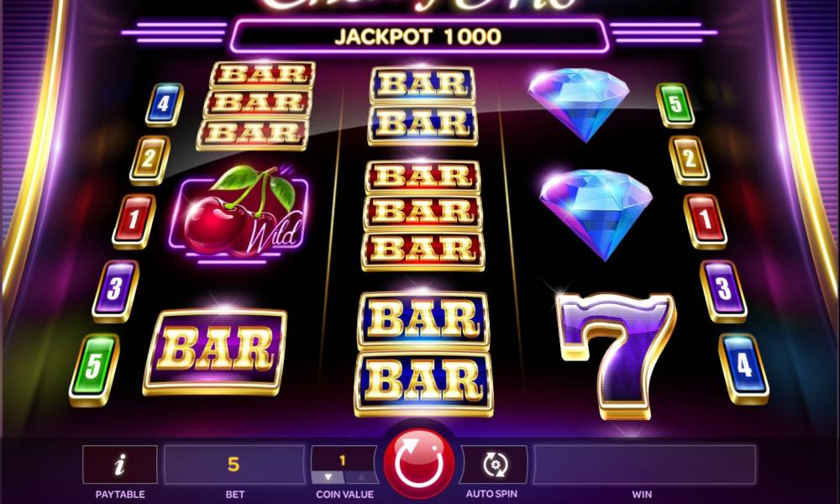Select payline 4 marker on the left
The image size is (840, 504).
tap(164, 104)
